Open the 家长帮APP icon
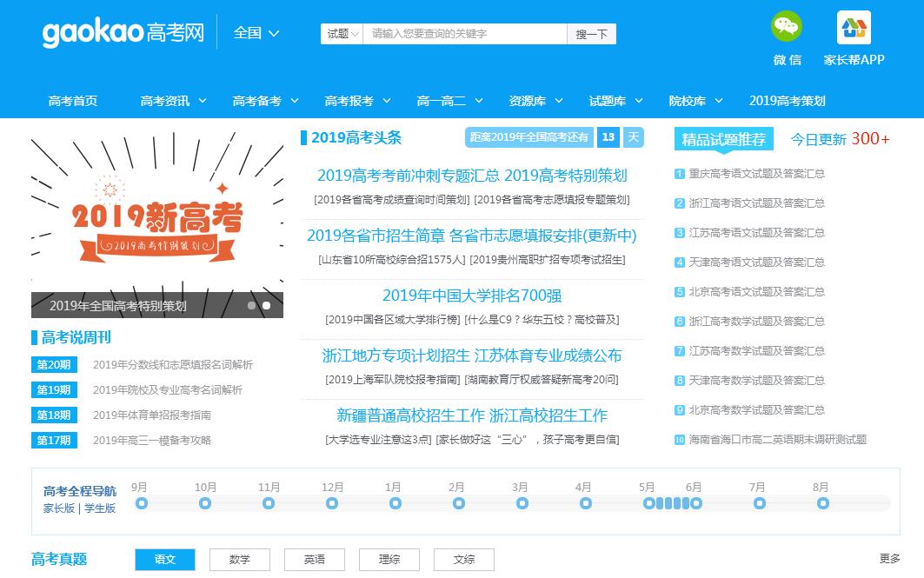 [x=853, y=28]
